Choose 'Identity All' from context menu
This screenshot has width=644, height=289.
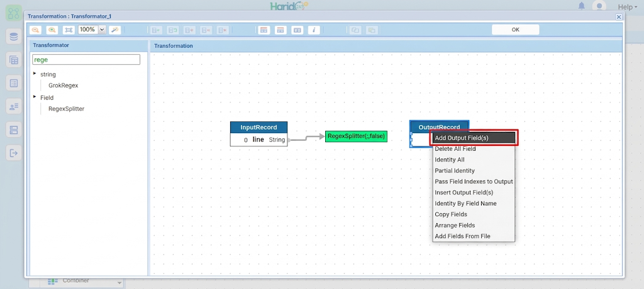474,160
